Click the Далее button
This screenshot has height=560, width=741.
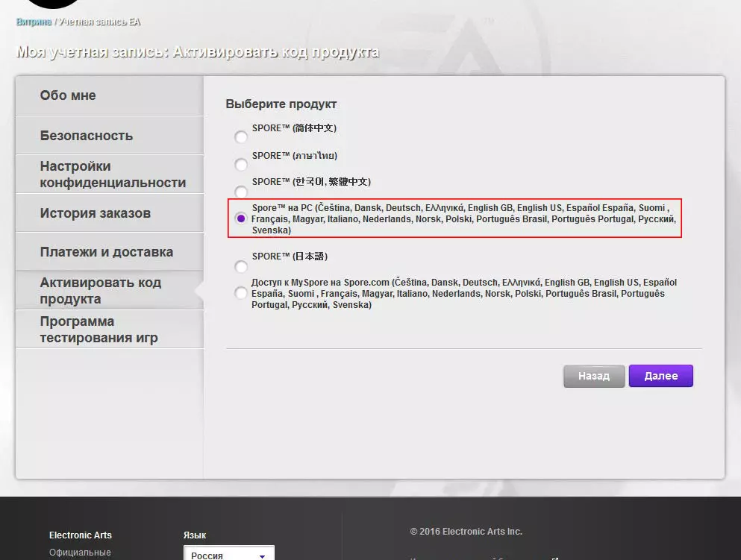coord(660,376)
